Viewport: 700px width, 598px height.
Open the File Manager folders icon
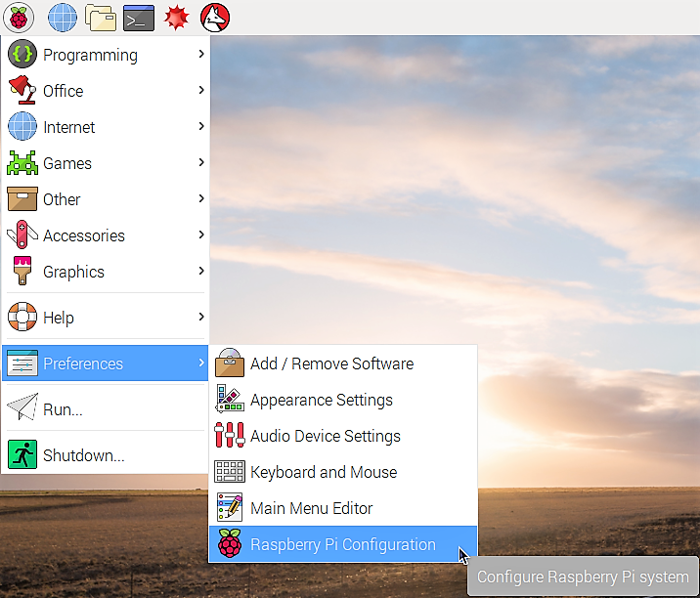click(101, 18)
